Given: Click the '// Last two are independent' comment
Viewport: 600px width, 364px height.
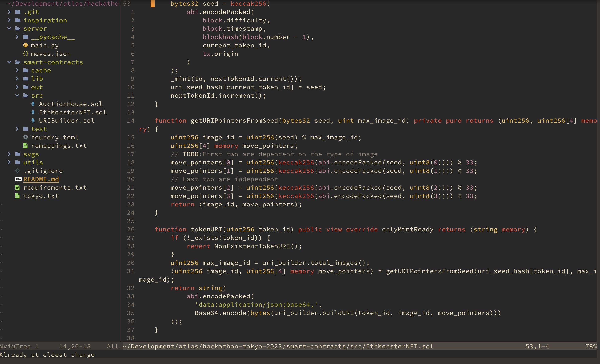Looking at the screenshot, I should click(x=224, y=179).
